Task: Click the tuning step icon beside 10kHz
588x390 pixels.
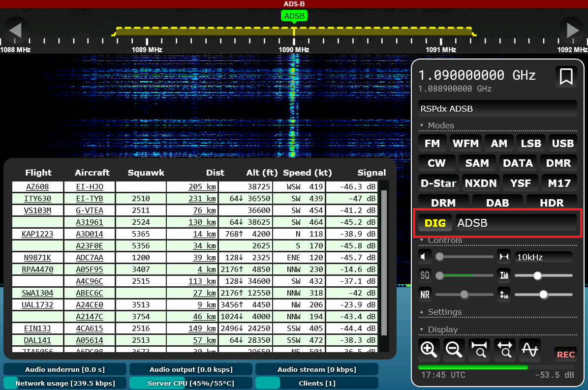Action: point(504,257)
